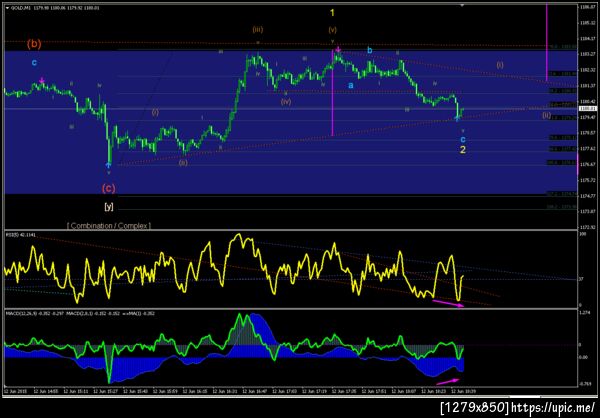The height and width of the screenshot is (418, 600).
Task: Select the orange (v) wave label
Action: pyautogui.click(x=332, y=29)
